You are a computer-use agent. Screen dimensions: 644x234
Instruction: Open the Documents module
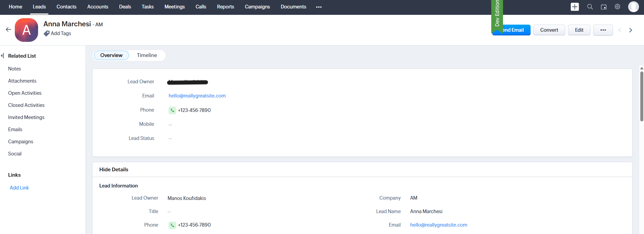coord(293,7)
